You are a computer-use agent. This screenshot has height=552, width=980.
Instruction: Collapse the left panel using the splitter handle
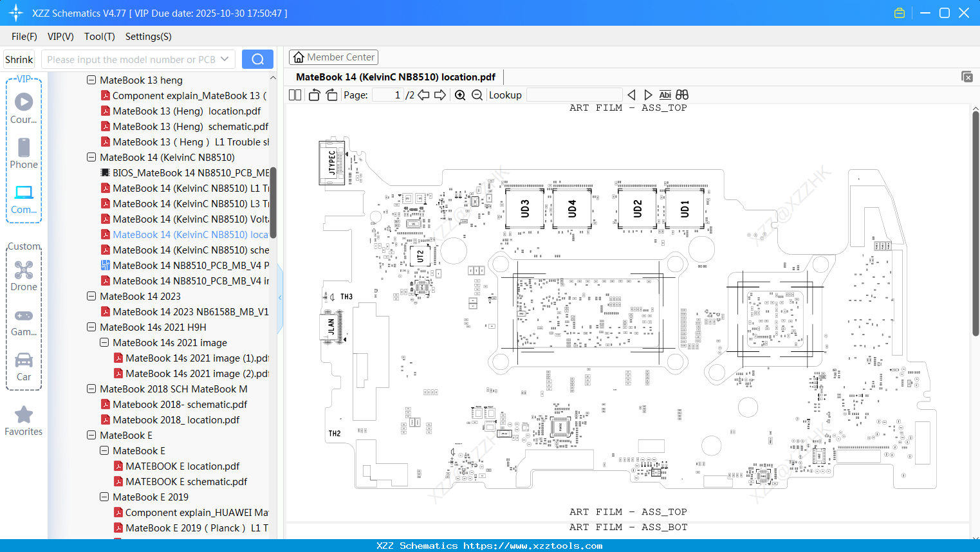coord(280,298)
